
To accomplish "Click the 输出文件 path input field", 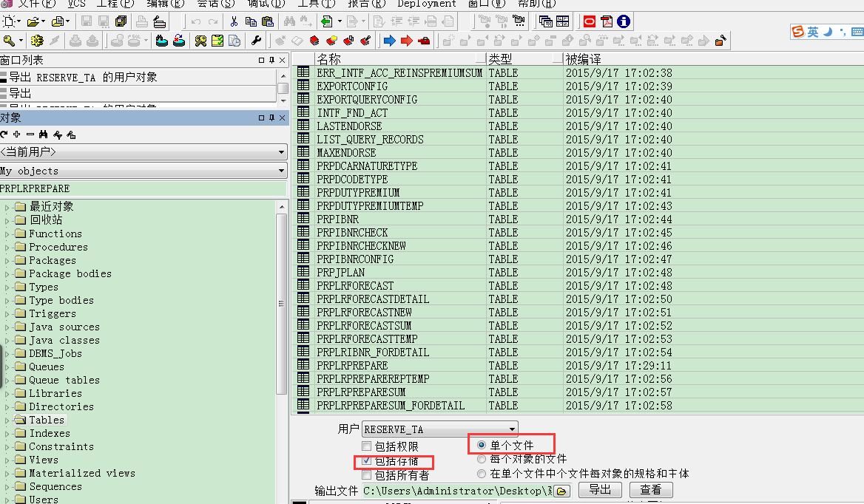I will click(457, 491).
